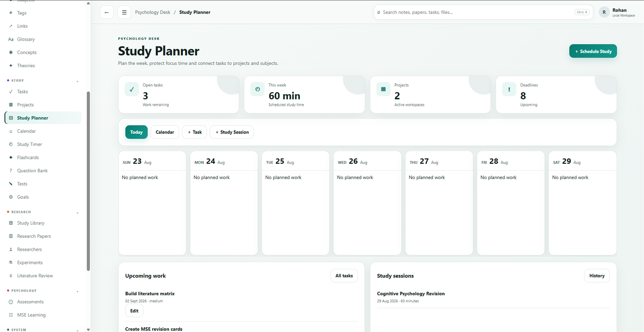This screenshot has height=332, width=644.
Task: Focus the search notes input field
Action: (483, 12)
